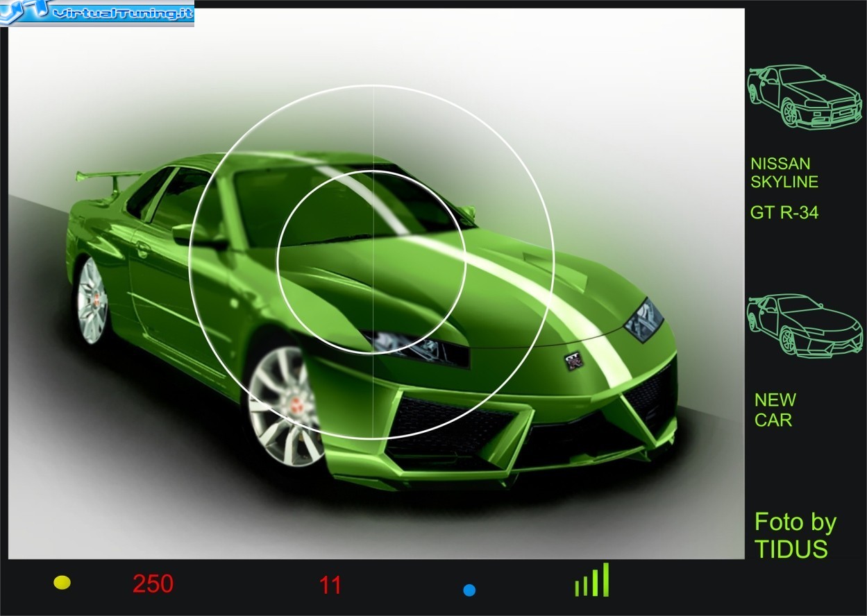This screenshot has width=867, height=616.
Task: Click the Nissan Skyline outline drawing
Action: point(805,97)
